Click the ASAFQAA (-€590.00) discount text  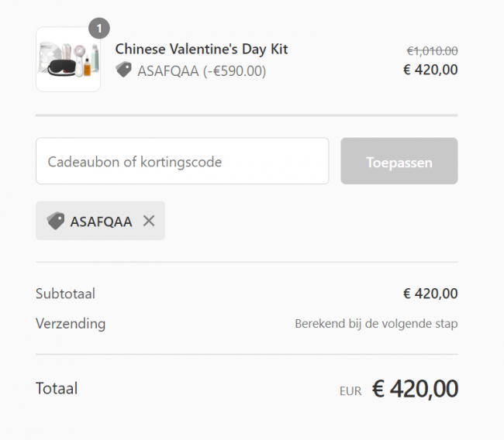tap(202, 71)
